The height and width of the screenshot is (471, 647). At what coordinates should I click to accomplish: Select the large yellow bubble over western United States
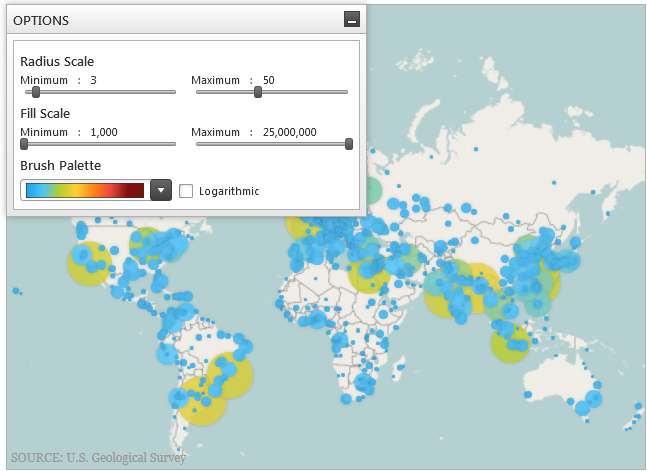pos(90,263)
